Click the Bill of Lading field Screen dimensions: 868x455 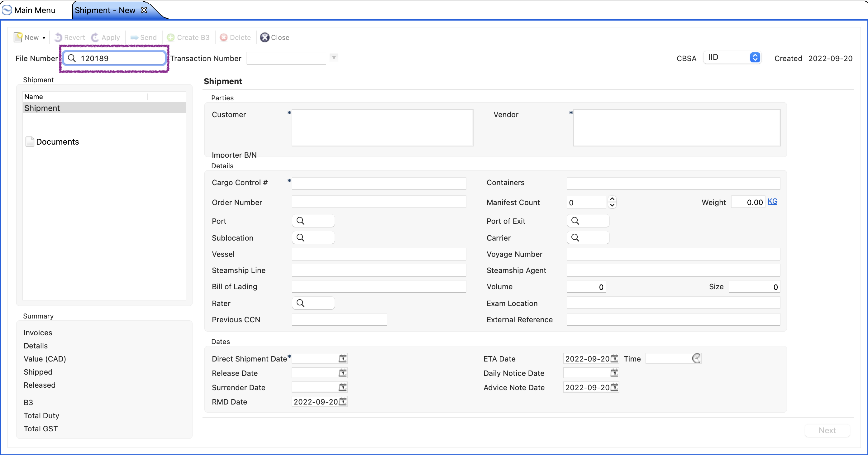click(x=379, y=286)
